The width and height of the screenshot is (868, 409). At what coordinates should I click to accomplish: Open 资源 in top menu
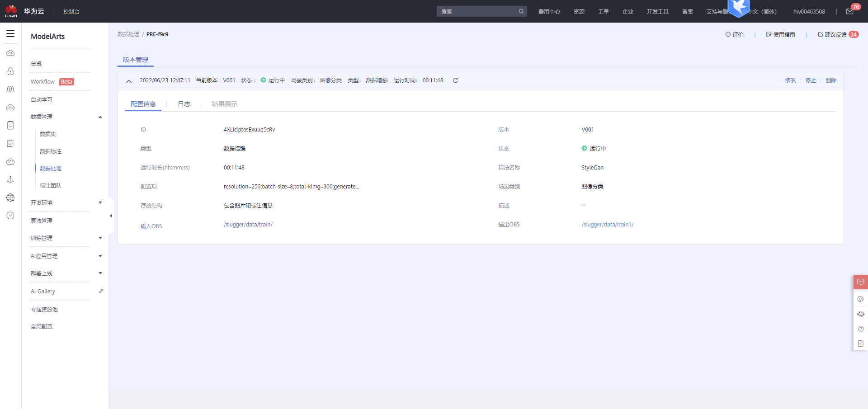pos(579,12)
